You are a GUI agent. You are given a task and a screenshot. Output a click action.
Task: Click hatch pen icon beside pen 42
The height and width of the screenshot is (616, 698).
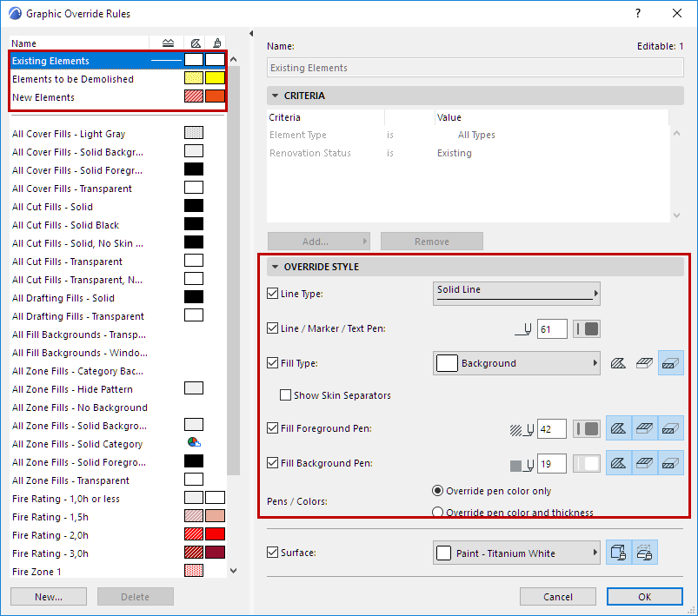point(522,429)
